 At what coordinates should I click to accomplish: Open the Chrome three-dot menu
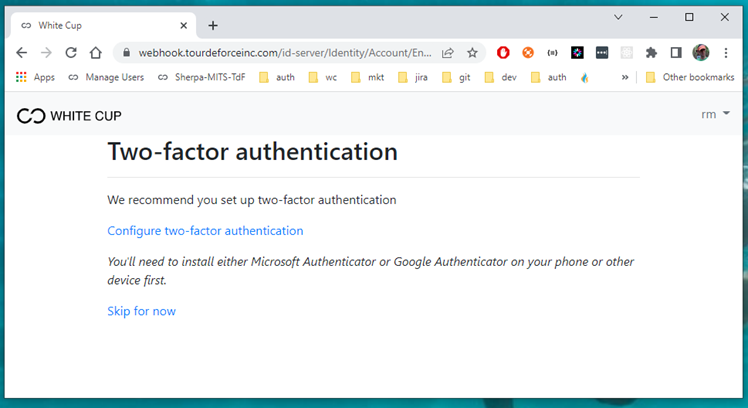pos(726,52)
